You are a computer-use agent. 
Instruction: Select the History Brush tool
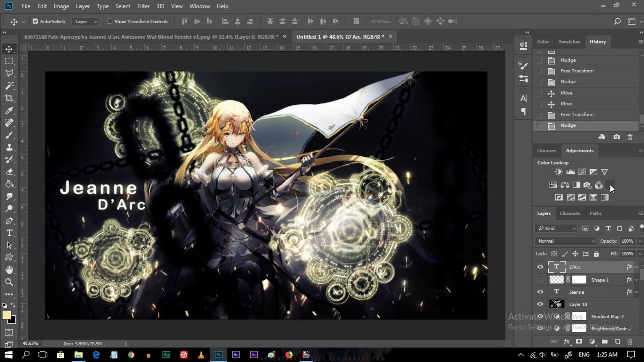9,159
